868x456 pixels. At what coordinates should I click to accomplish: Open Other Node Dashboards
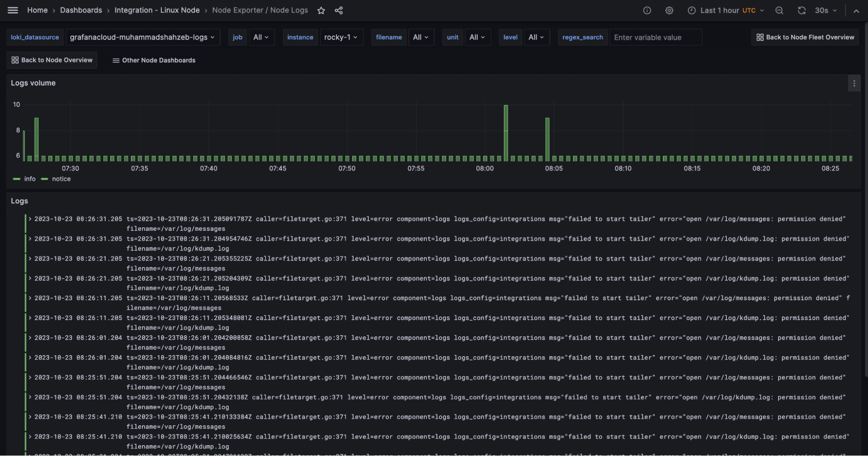click(x=153, y=60)
